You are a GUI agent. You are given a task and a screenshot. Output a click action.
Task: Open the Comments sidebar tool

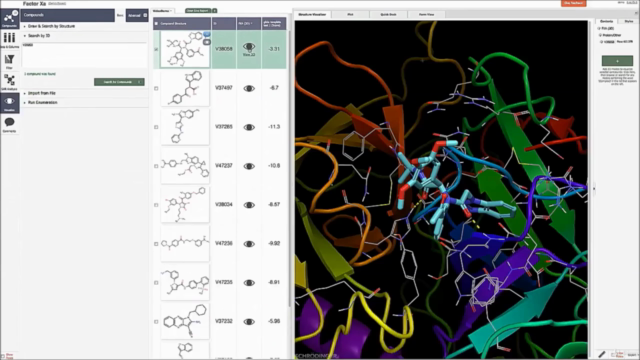(x=9, y=124)
